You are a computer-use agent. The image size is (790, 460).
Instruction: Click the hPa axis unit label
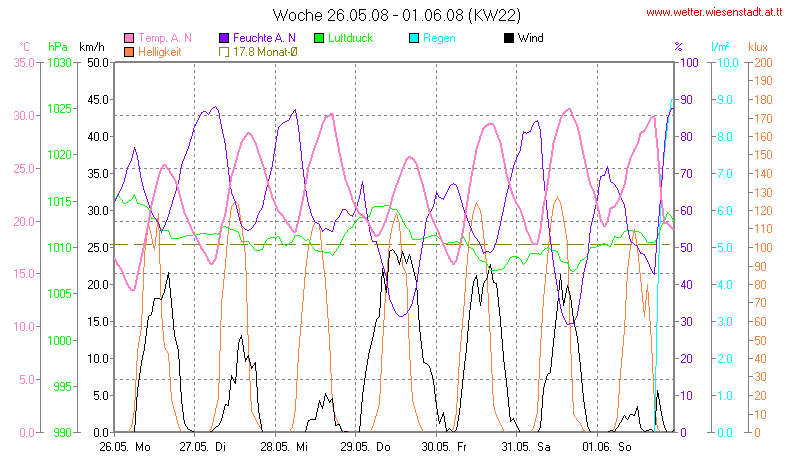click(57, 47)
